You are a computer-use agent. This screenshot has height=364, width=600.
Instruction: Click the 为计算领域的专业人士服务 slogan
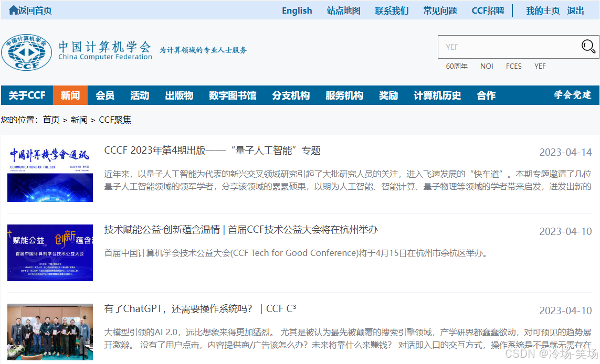203,50
